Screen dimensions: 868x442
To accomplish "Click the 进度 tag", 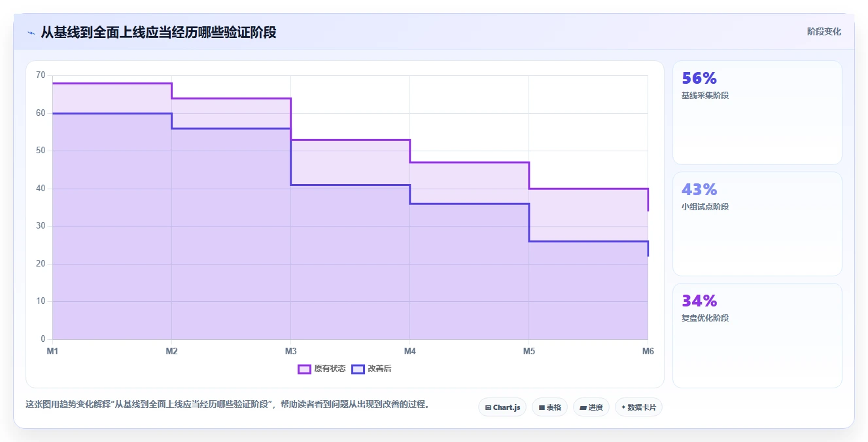I will click(x=591, y=407).
